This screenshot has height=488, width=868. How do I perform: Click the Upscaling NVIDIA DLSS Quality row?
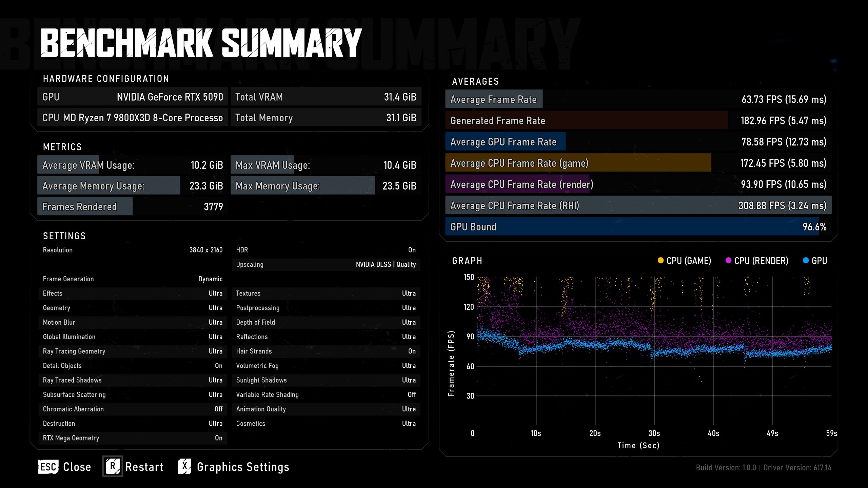[326, 265]
